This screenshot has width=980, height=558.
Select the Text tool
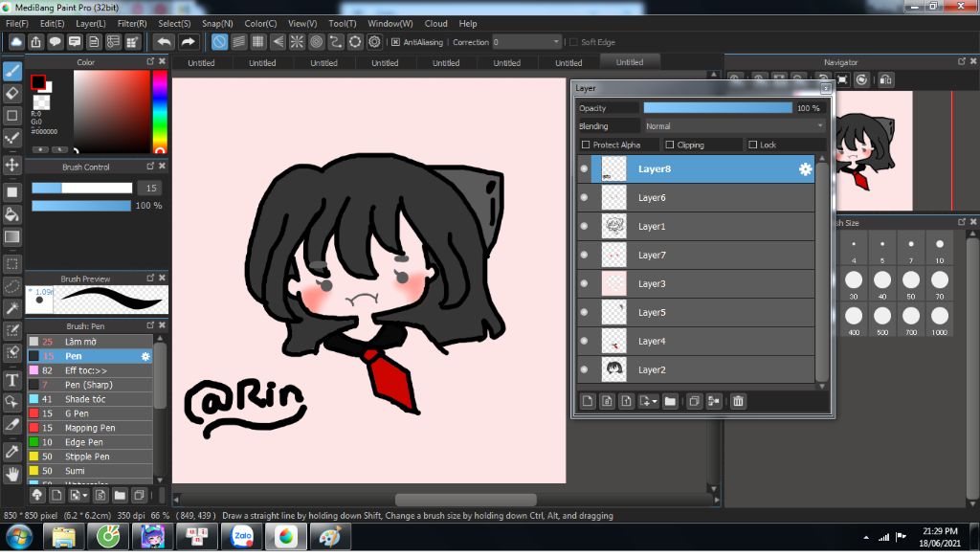point(12,380)
